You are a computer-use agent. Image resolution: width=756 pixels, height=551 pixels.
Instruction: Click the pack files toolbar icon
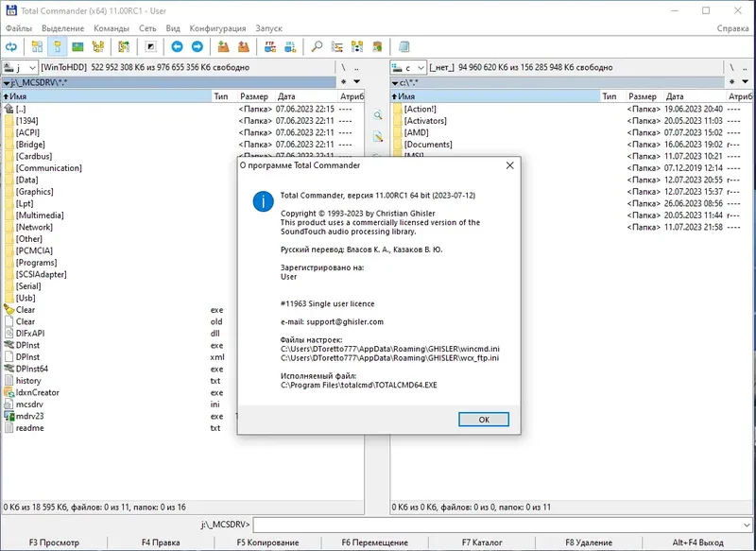pos(223,46)
